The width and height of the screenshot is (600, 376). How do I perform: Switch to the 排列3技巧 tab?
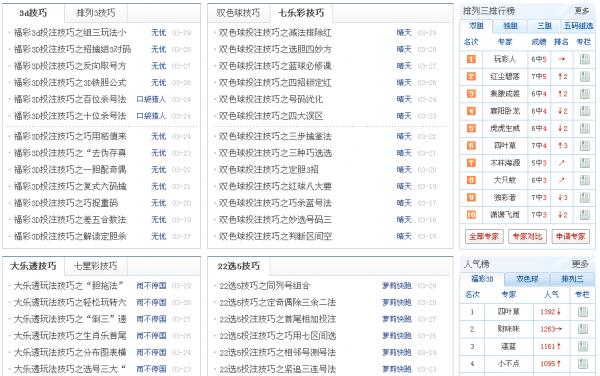tap(96, 13)
